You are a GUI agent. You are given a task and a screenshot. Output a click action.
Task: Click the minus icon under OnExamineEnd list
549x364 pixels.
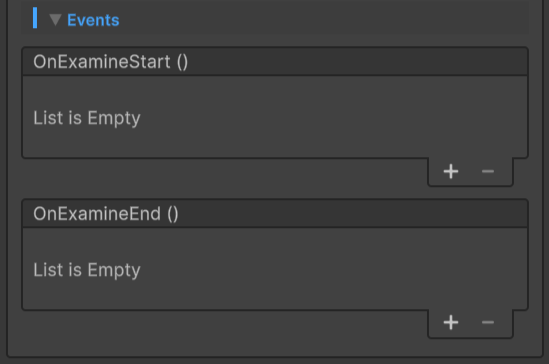click(x=488, y=322)
